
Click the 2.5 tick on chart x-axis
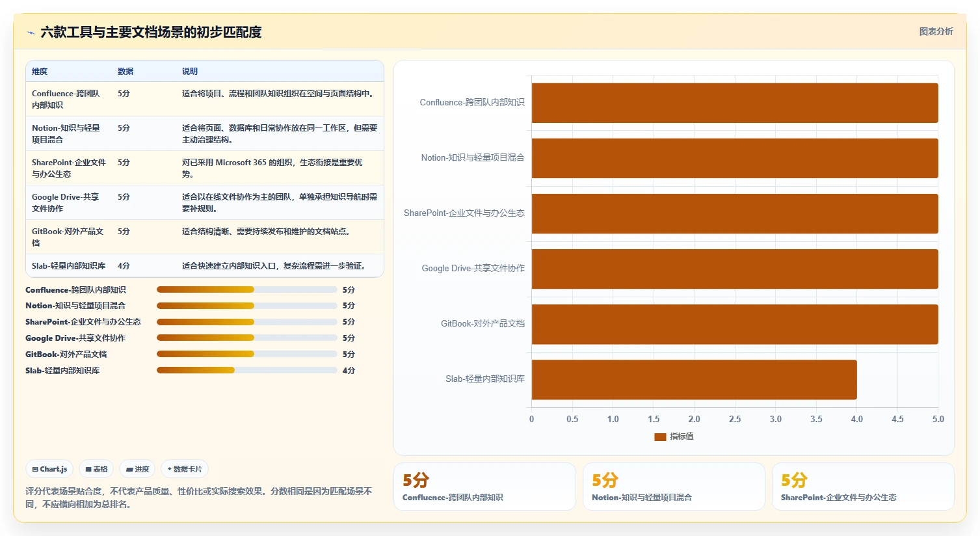[x=735, y=419]
